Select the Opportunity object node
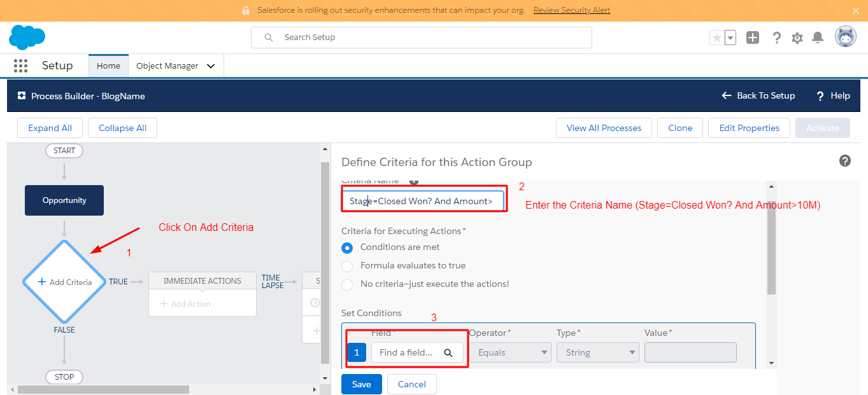Viewport: 868px width, 395px height. [64, 200]
